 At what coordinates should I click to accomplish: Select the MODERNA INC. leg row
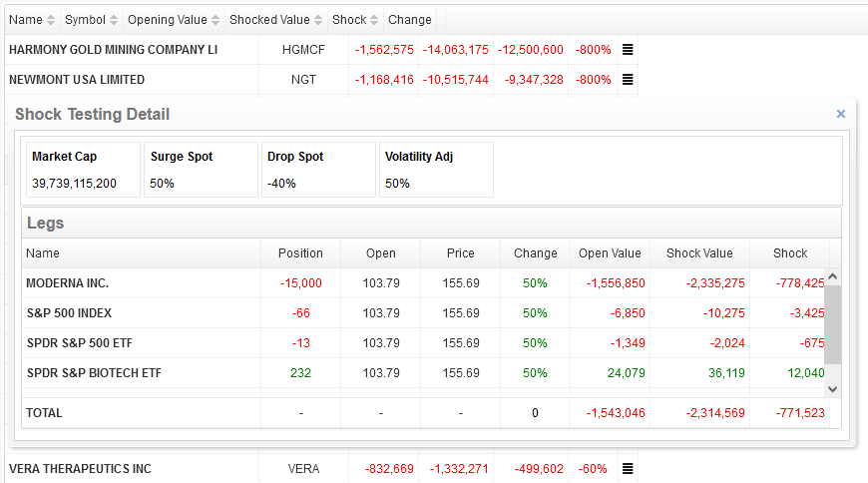click(x=423, y=283)
